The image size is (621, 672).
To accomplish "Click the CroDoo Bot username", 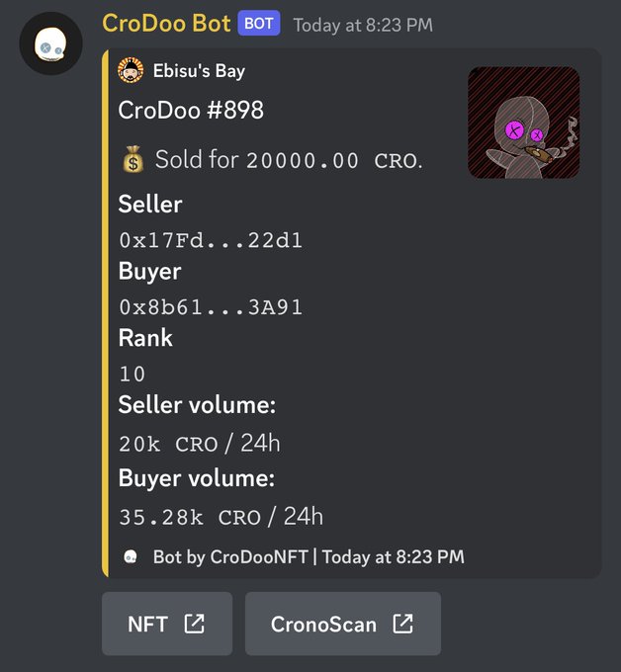I will pyautogui.click(x=166, y=23).
